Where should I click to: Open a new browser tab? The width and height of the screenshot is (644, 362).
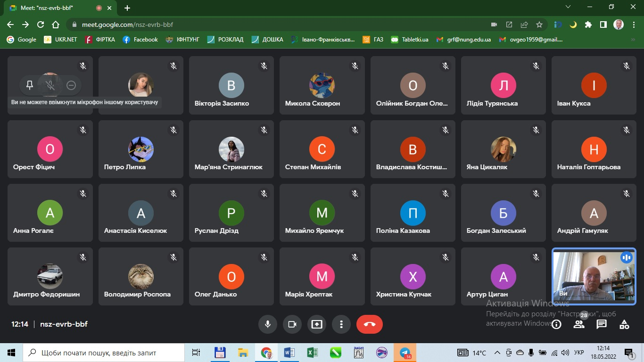tap(127, 8)
